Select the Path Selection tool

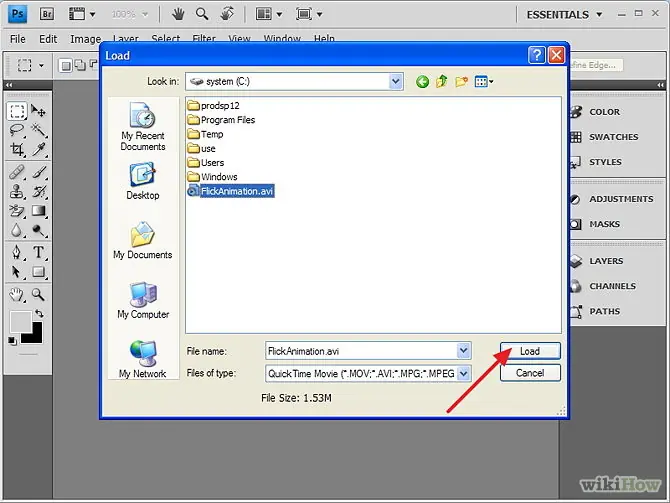[17, 271]
